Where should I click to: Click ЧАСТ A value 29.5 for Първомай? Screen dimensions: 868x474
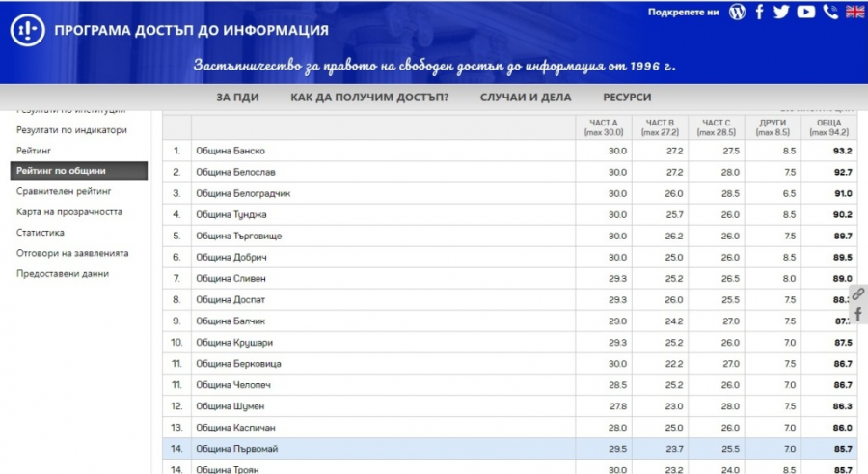coord(617,449)
